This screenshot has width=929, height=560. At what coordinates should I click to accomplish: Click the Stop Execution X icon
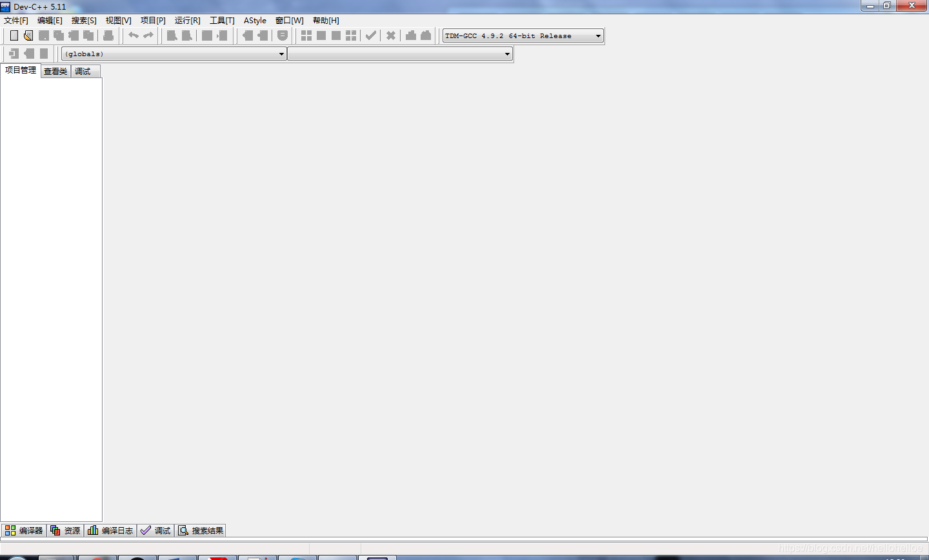391,35
